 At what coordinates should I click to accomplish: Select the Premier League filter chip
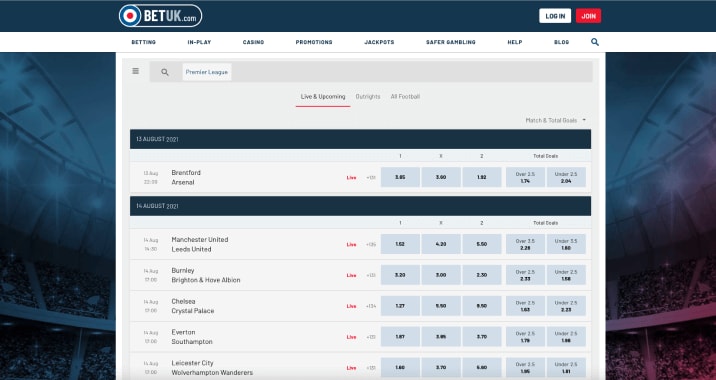pyautogui.click(x=207, y=72)
